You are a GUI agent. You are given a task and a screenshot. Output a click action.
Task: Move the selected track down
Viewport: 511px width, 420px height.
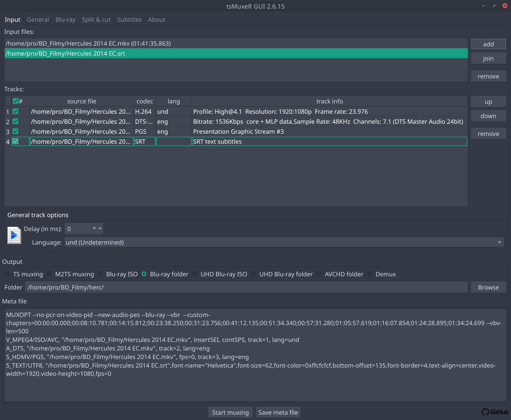[488, 116]
